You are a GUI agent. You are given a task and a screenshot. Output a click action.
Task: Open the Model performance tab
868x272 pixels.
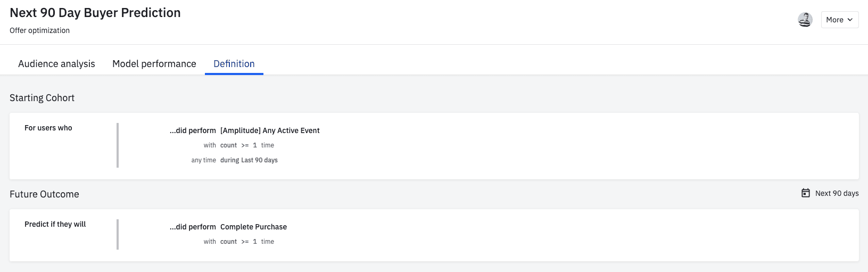(x=154, y=64)
